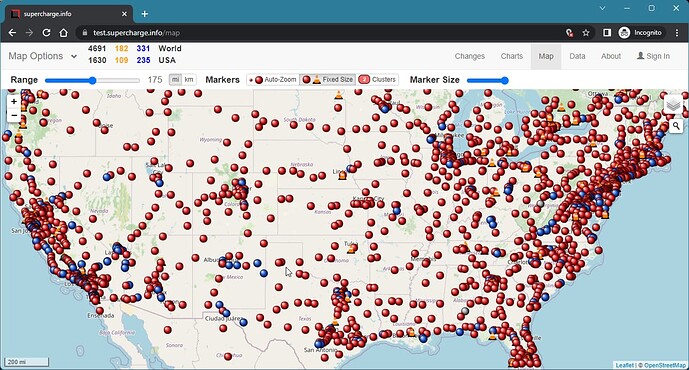Image resolution: width=689 pixels, height=370 pixels.
Task: Open the Changes page
Action: click(x=470, y=56)
